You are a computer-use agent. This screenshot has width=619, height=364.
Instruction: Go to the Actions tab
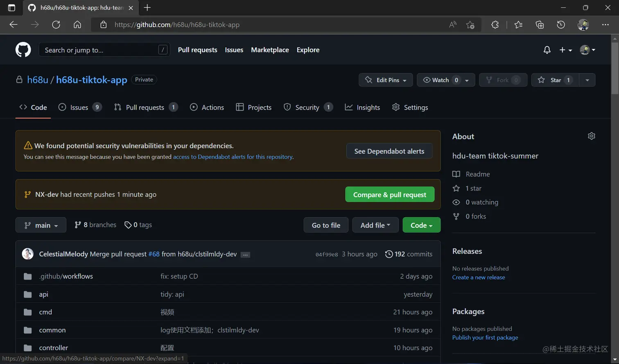207,107
